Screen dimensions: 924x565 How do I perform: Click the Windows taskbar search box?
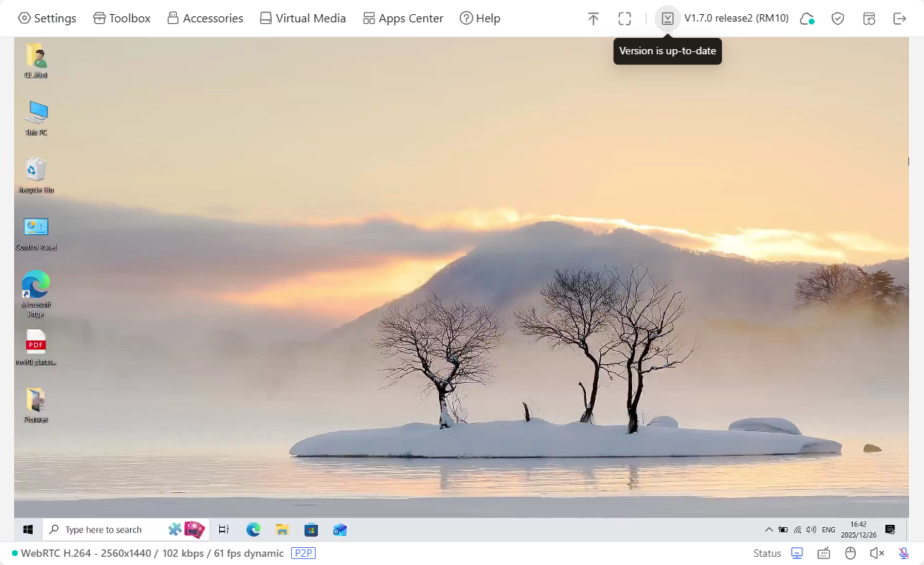click(x=104, y=529)
